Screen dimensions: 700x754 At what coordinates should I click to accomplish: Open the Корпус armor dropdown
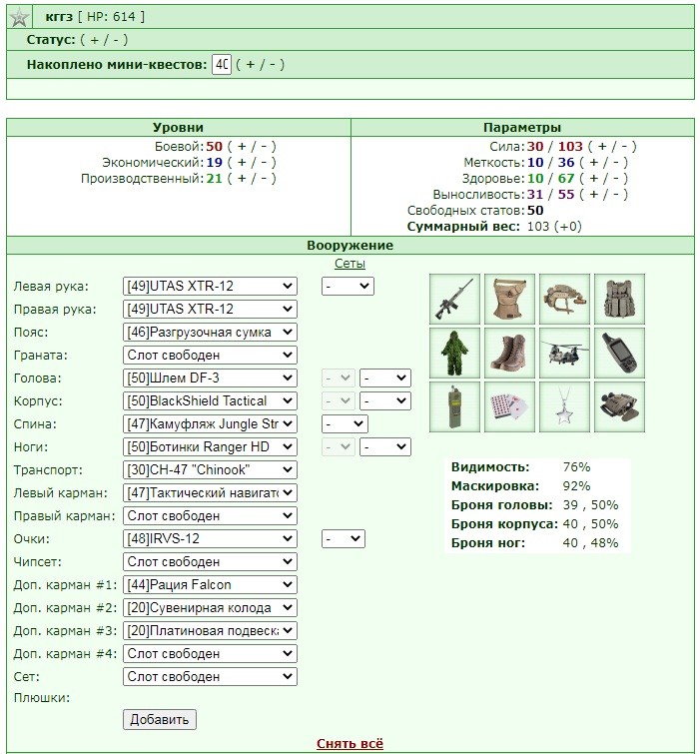pos(210,401)
